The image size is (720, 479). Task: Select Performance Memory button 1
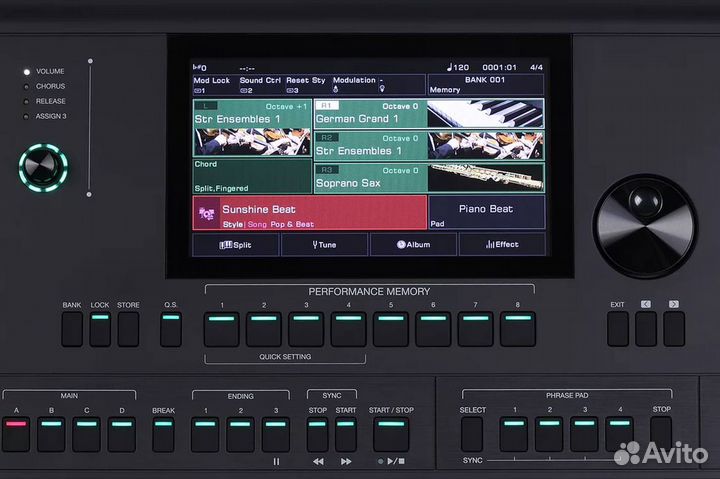click(x=222, y=329)
